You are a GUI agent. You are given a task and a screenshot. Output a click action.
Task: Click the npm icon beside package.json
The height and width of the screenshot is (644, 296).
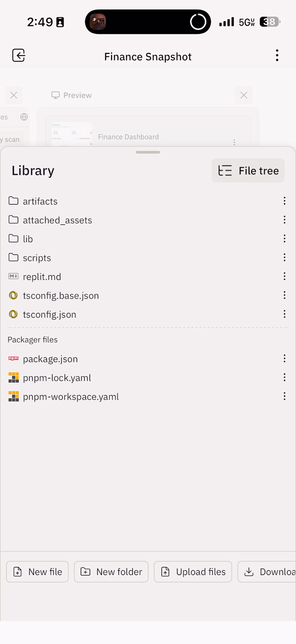pos(14,359)
